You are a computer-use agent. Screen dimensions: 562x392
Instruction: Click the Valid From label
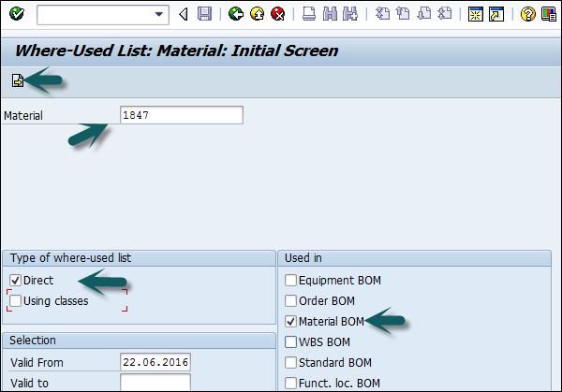(37, 362)
